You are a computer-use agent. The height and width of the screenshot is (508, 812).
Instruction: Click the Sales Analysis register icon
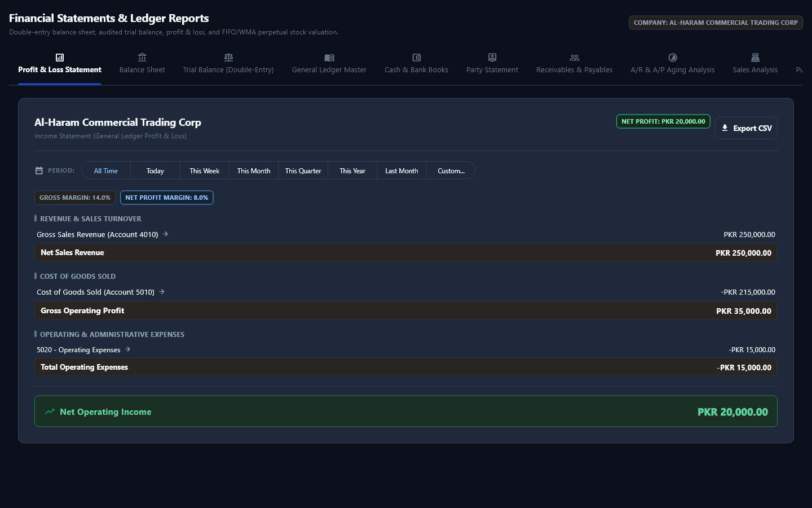(x=756, y=58)
